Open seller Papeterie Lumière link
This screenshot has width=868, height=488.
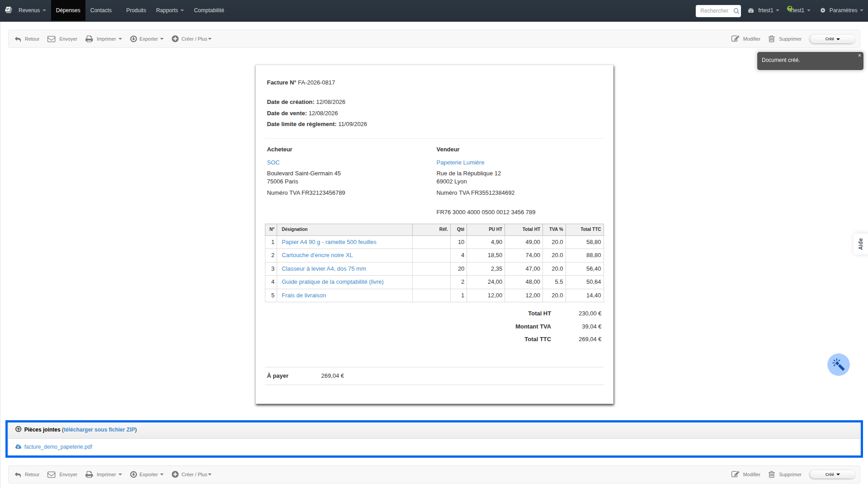pyautogui.click(x=460, y=163)
